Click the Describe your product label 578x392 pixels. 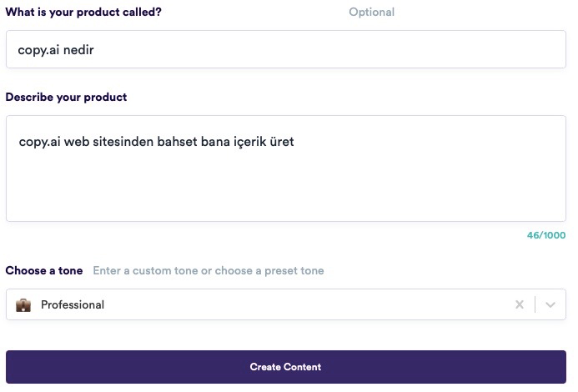click(66, 97)
